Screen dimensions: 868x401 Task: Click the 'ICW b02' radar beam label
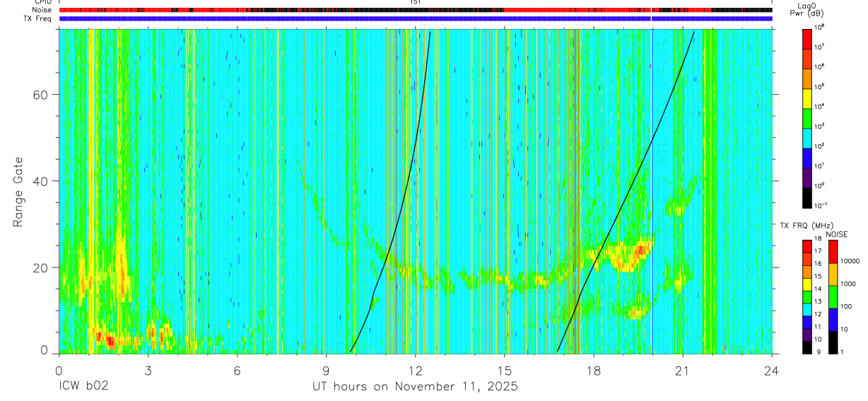(83, 387)
